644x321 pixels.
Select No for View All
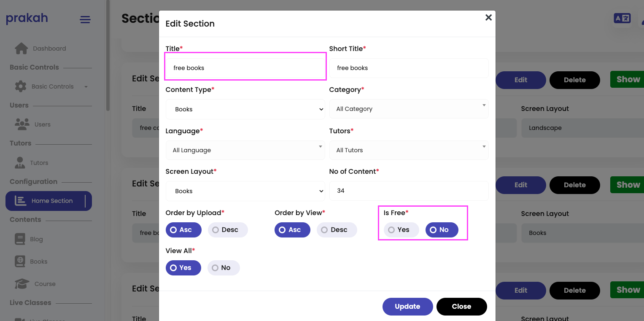click(223, 268)
